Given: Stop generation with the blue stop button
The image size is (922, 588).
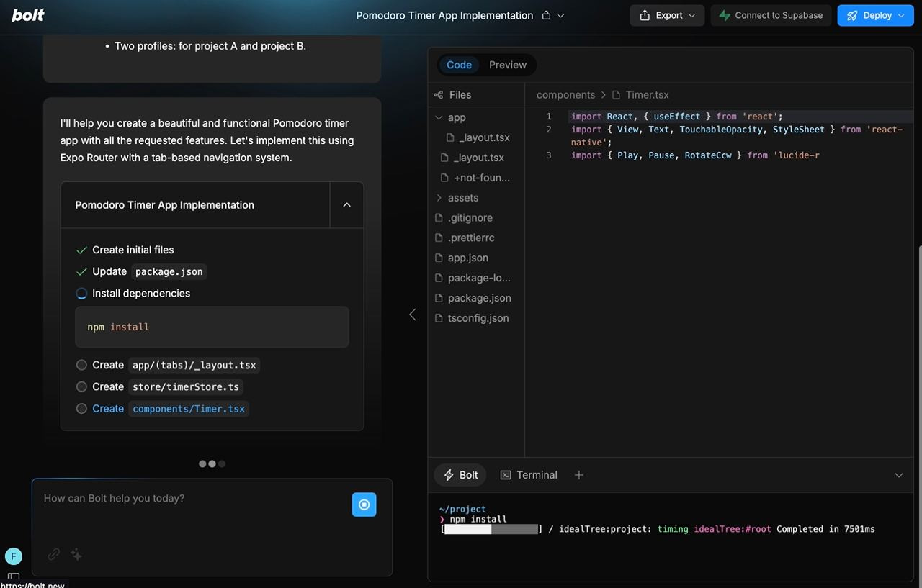Looking at the screenshot, I should (x=364, y=505).
